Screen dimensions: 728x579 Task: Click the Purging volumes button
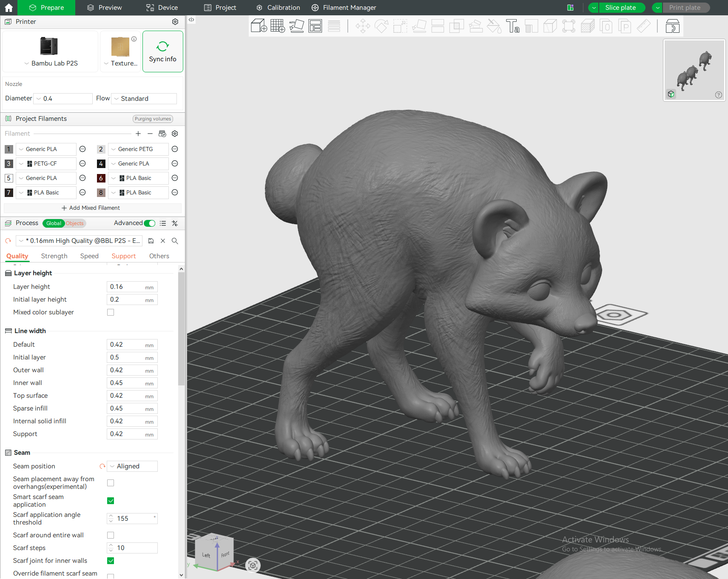(x=153, y=119)
